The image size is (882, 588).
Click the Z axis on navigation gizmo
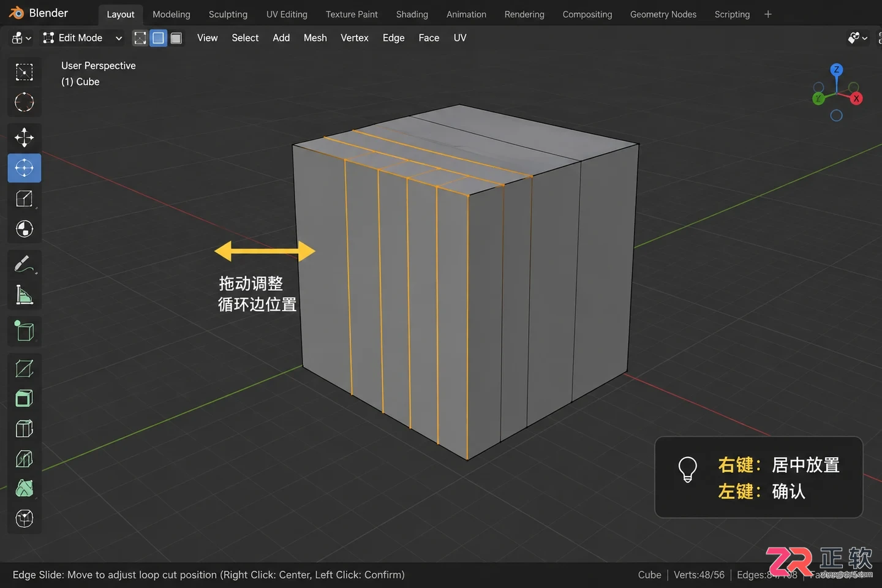837,70
